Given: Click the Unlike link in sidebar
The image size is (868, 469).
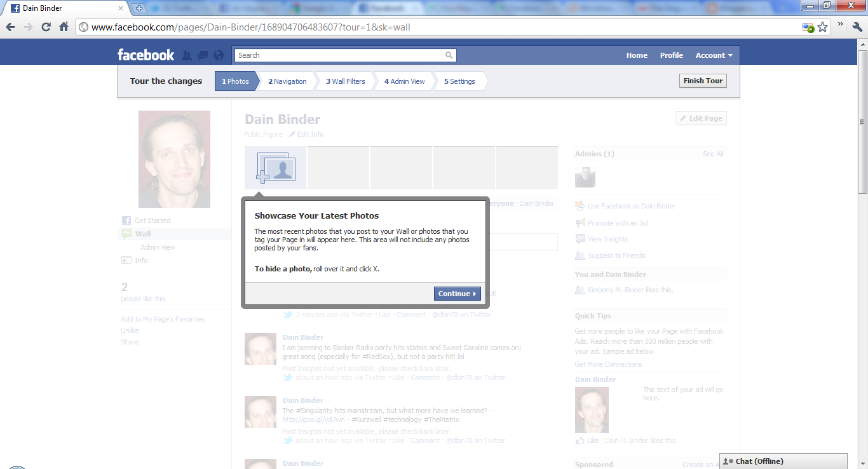Looking at the screenshot, I should tap(130, 330).
